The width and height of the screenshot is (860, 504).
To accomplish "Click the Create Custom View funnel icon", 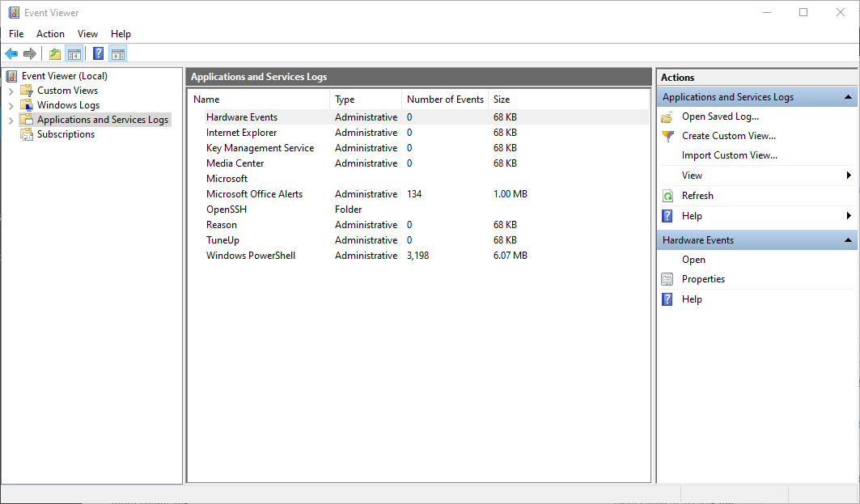I will tap(667, 136).
